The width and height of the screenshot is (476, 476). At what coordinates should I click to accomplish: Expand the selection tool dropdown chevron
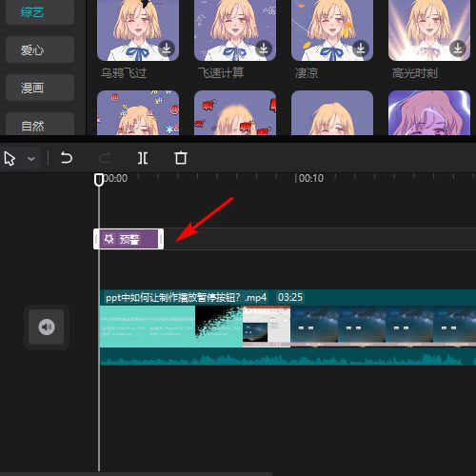coord(31,158)
